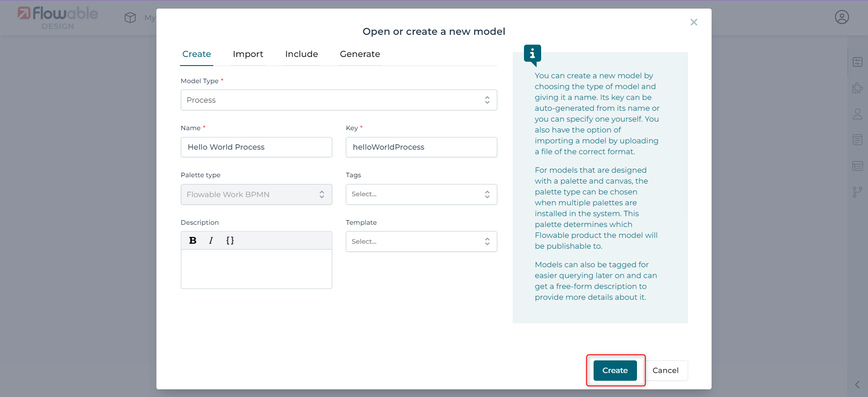
Task: Switch to the Import tab
Action: click(248, 54)
